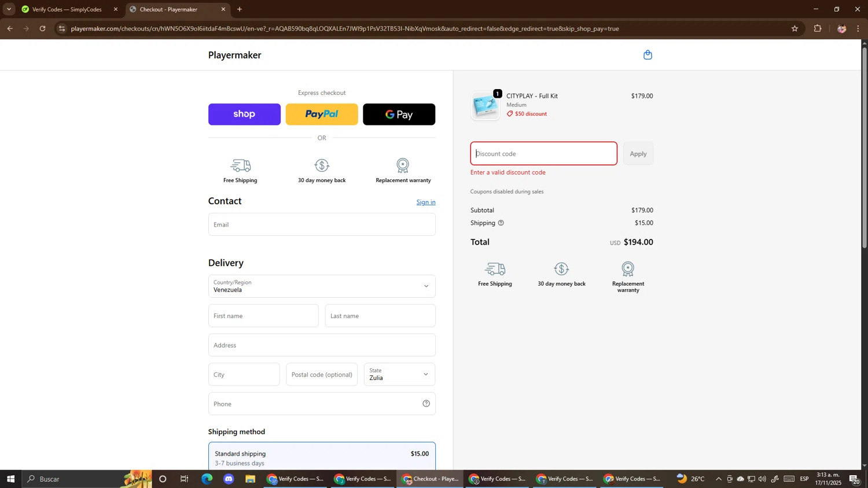Open the browser extensions puzzle icon

click(818, 28)
